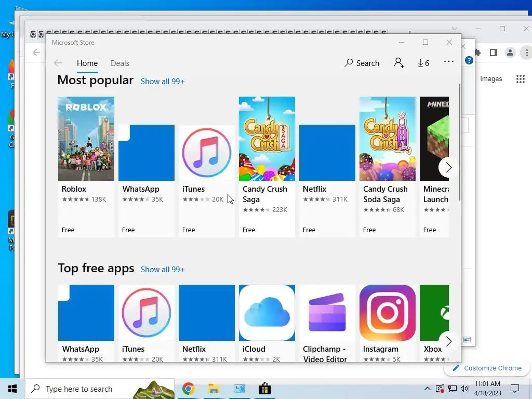This screenshot has height=399, width=532.
Task: Open Google Chrome from the taskbar
Action: point(188,389)
